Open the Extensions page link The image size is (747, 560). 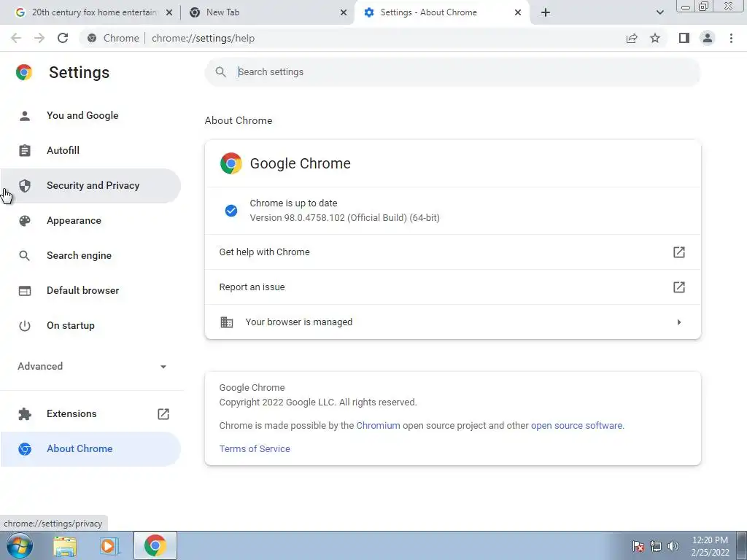pyautogui.click(x=90, y=414)
